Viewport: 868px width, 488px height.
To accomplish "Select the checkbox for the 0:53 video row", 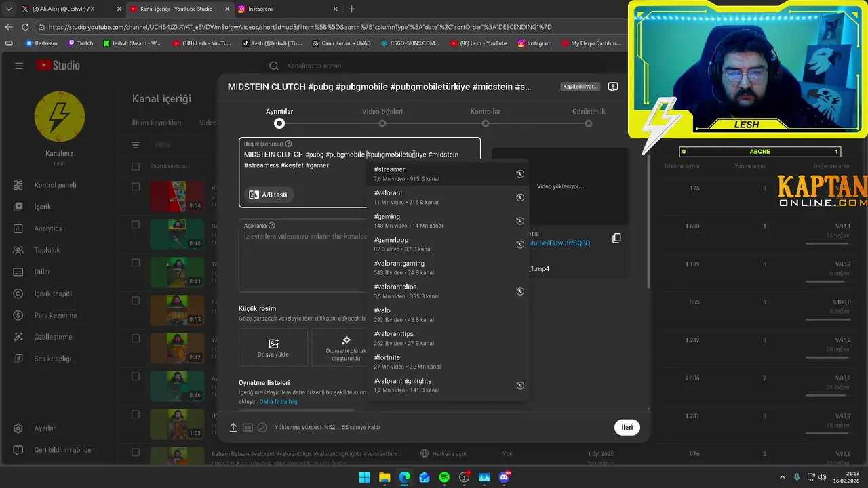I will click(136, 301).
